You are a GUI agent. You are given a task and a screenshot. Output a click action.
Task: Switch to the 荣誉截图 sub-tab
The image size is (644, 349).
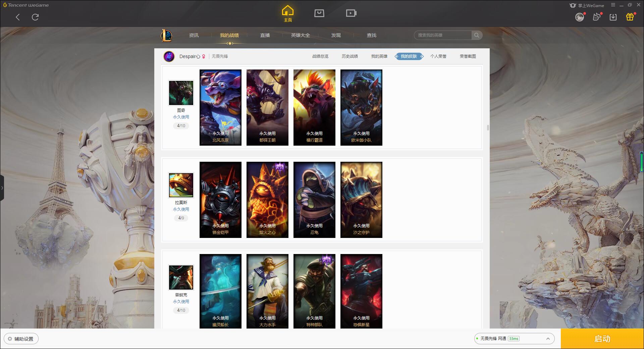pos(468,56)
